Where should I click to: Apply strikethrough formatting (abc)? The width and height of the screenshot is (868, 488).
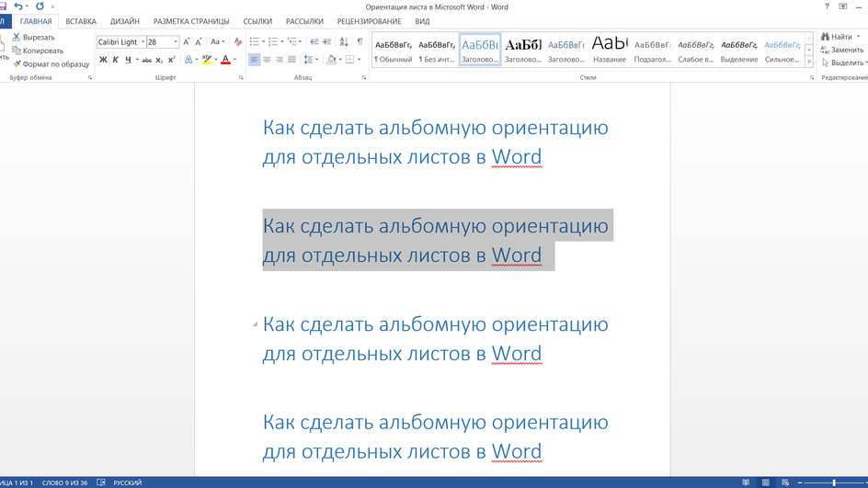point(146,60)
